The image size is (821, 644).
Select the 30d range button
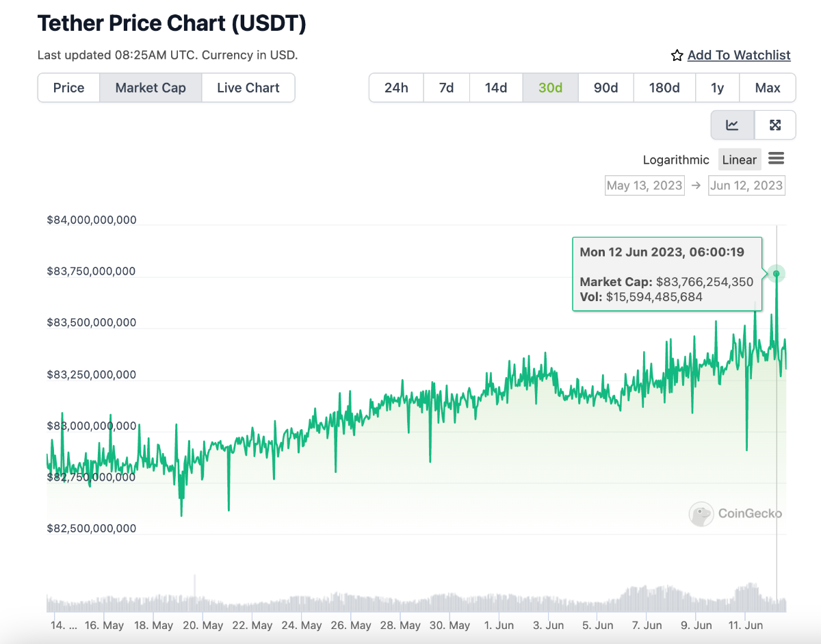(550, 88)
